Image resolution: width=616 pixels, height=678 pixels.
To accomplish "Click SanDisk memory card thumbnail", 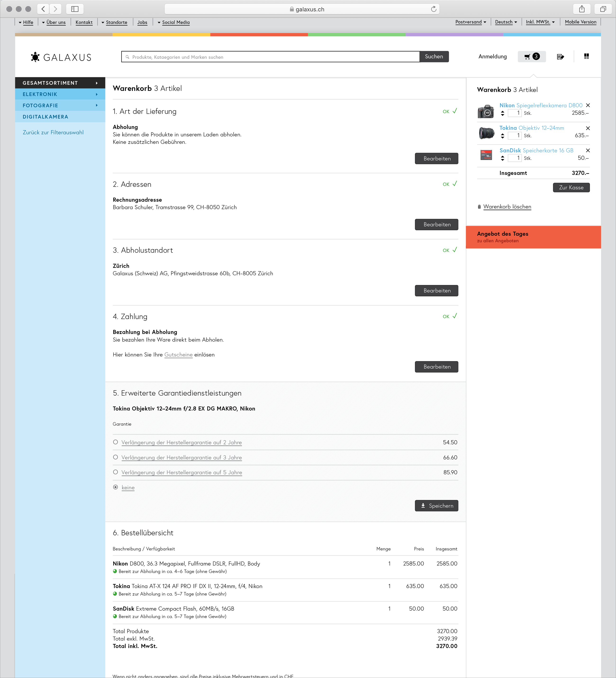I will pyautogui.click(x=486, y=155).
